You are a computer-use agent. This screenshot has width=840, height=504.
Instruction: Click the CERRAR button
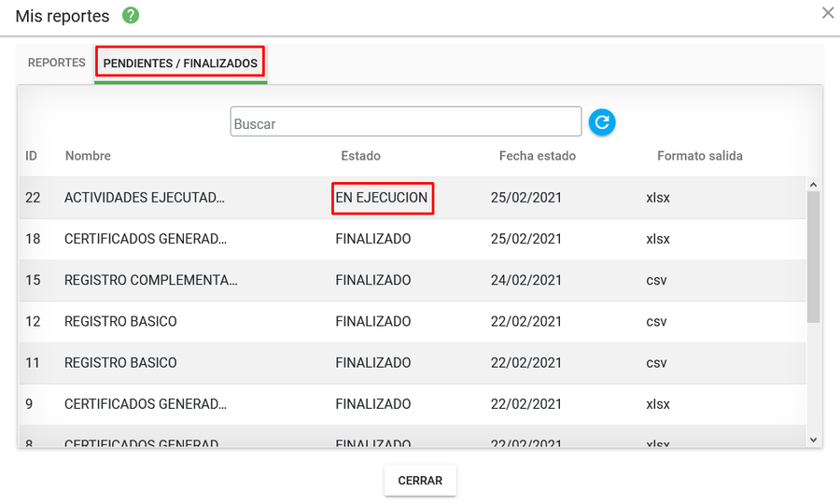coord(420,481)
